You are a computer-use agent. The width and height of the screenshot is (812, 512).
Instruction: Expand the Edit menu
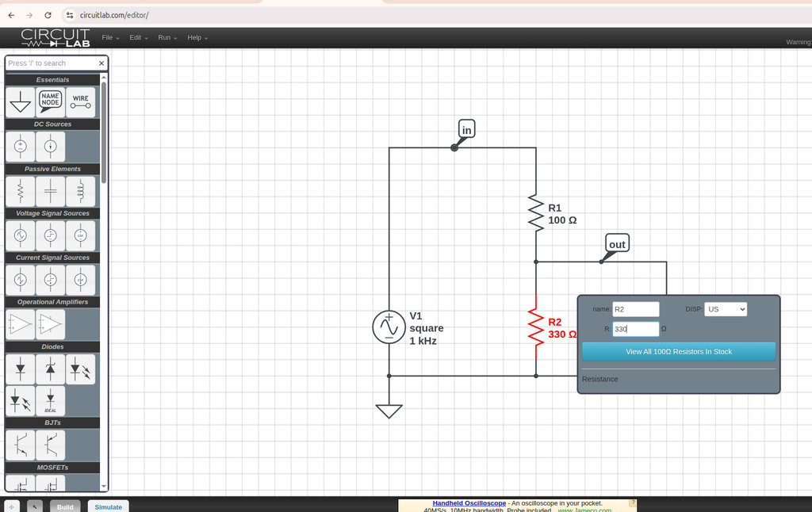(x=138, y=38)
